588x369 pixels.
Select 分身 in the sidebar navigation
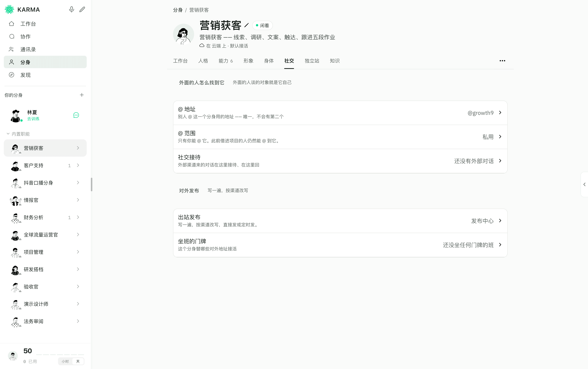(45, 62)
